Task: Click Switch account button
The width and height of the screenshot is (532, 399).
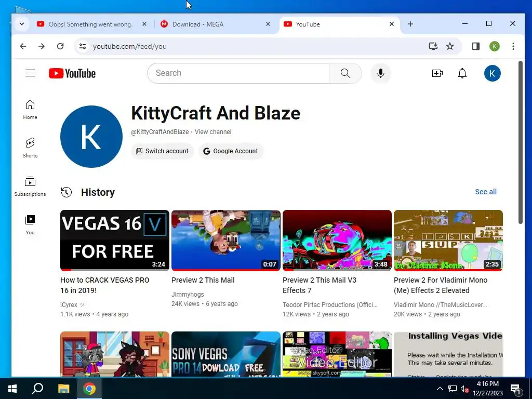Action: tap(163, 151)
